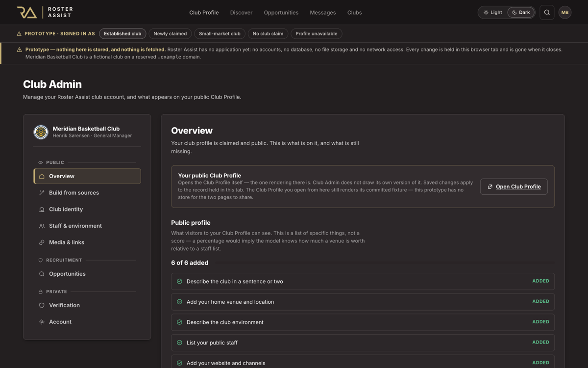Click 'Your public Club Profile' heading
The image size is (588, 368).
(210, 175)
